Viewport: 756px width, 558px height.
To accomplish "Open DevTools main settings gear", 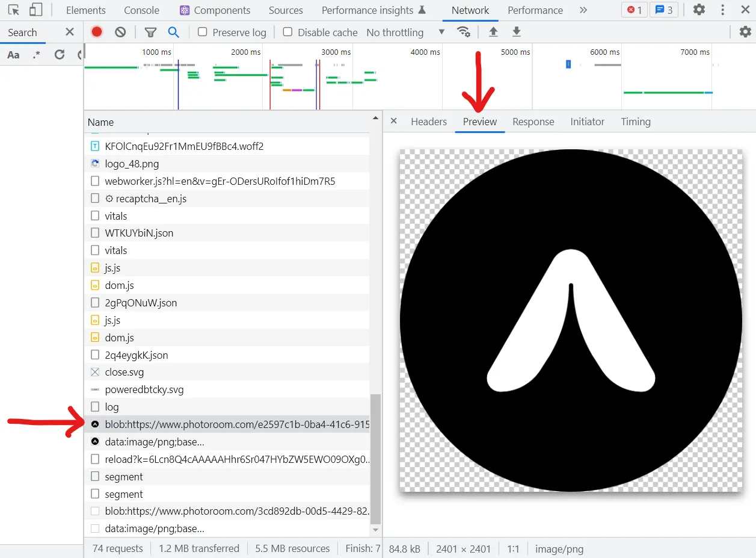I will tap(699, 10).
